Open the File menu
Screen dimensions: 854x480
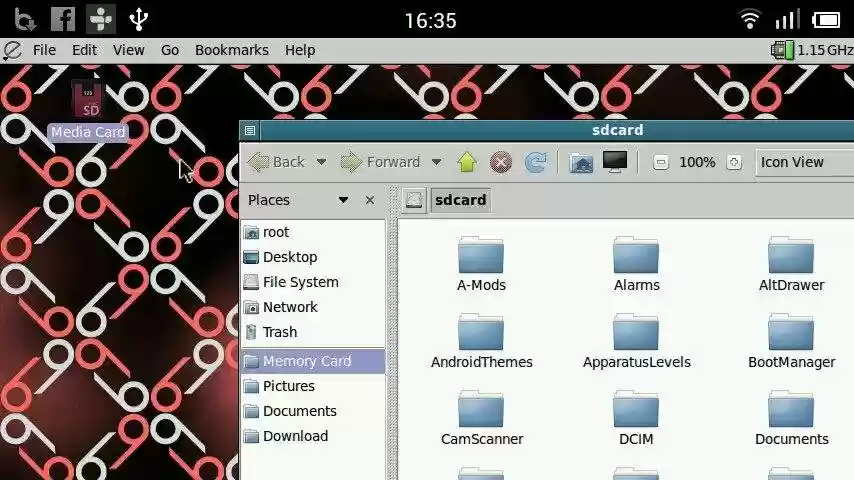pyautogui.click(x=44, y=50)
